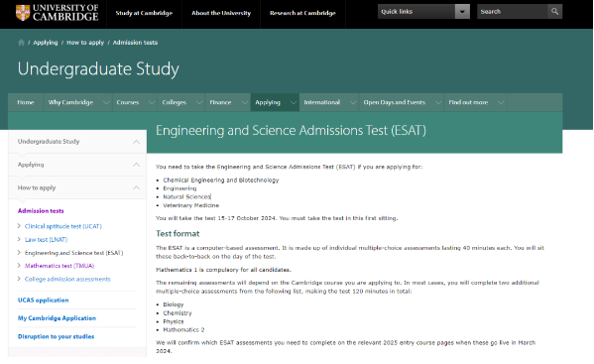
Task: Select the Find out more tab
Action: (468, 102)
